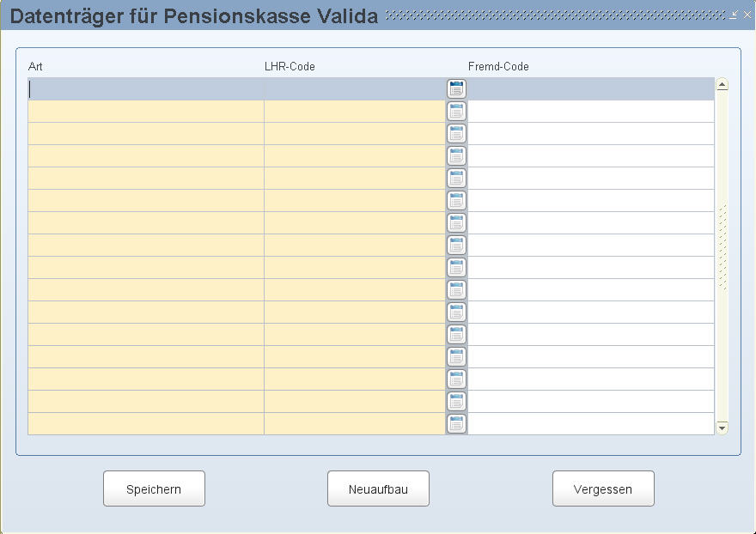Image resolution: width=756 pixels, height=534 pixels.
Task: Open the lookup list icon in fifth row
Action: pos(456,178)
